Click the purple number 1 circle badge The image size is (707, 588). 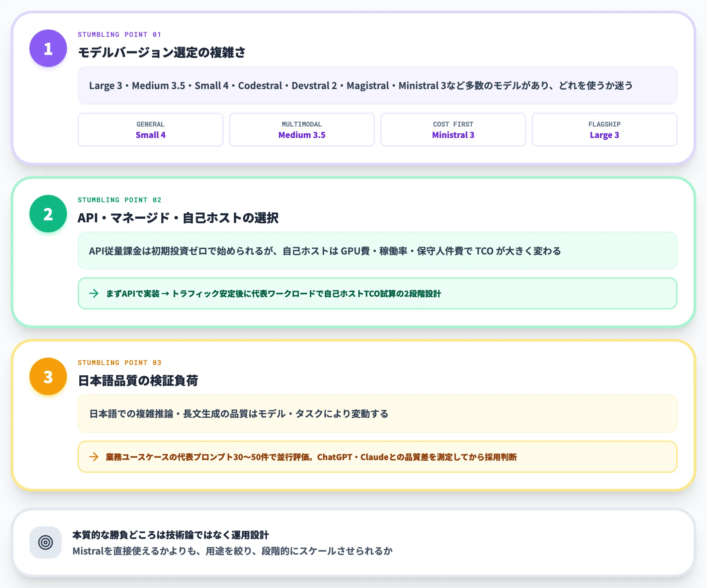click(48, 48)
